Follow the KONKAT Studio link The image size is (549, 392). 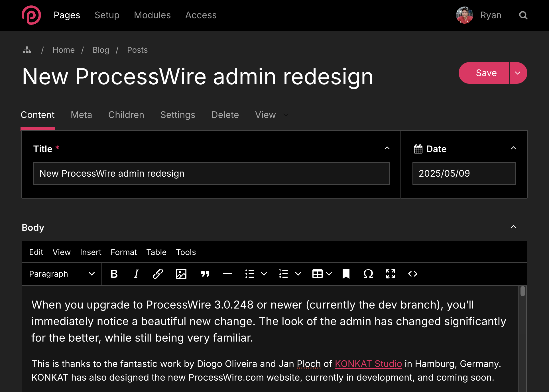(x=368, y=364)
